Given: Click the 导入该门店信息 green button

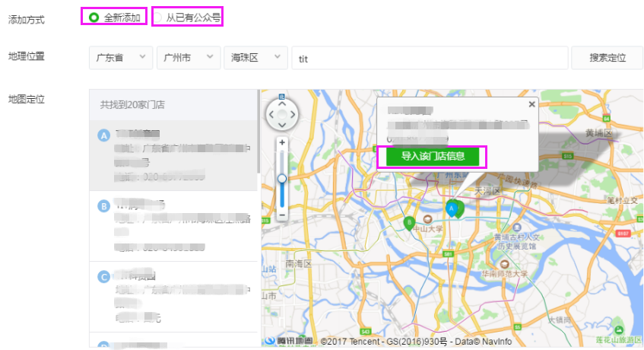Looking at the screenshot, I should click(433, 157).
